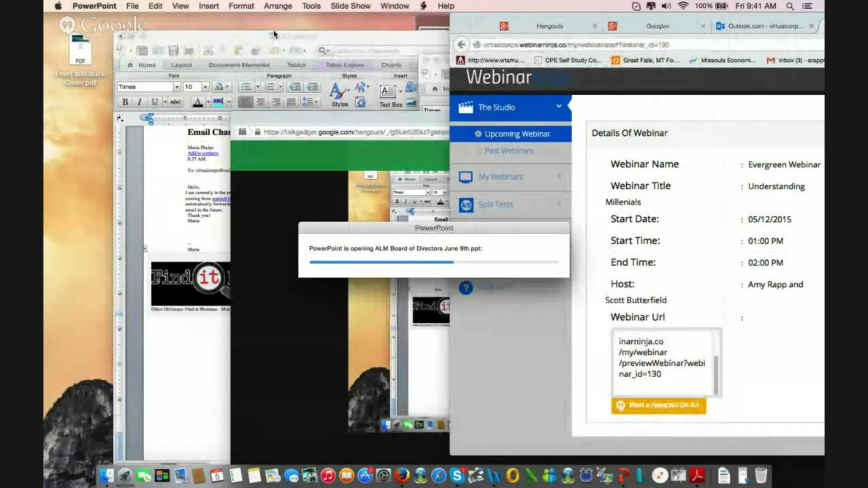This screenshot has width=868, height=488.
Task: Open the Past Webinars link
Action: click(x=509, y=150)
